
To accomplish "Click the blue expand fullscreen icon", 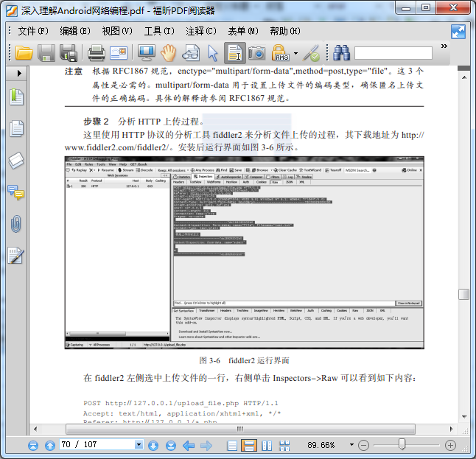I will click(458, 32).
